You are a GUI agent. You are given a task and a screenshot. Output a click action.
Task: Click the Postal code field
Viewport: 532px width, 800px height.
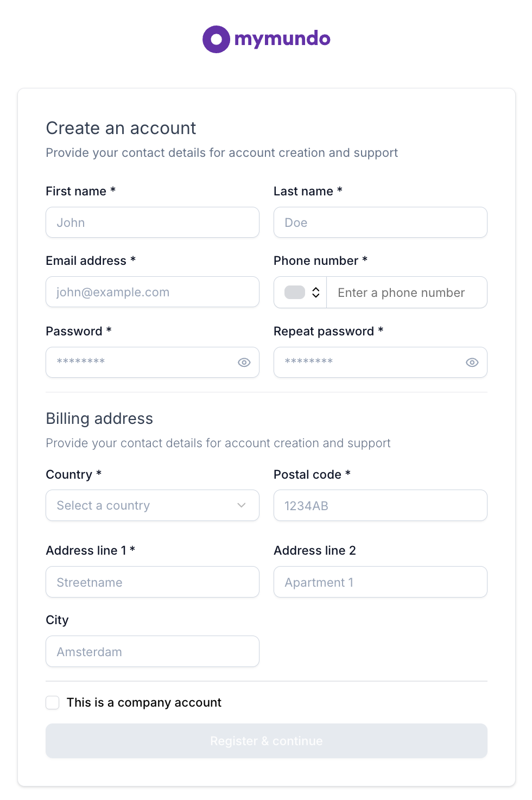[380, 506]
